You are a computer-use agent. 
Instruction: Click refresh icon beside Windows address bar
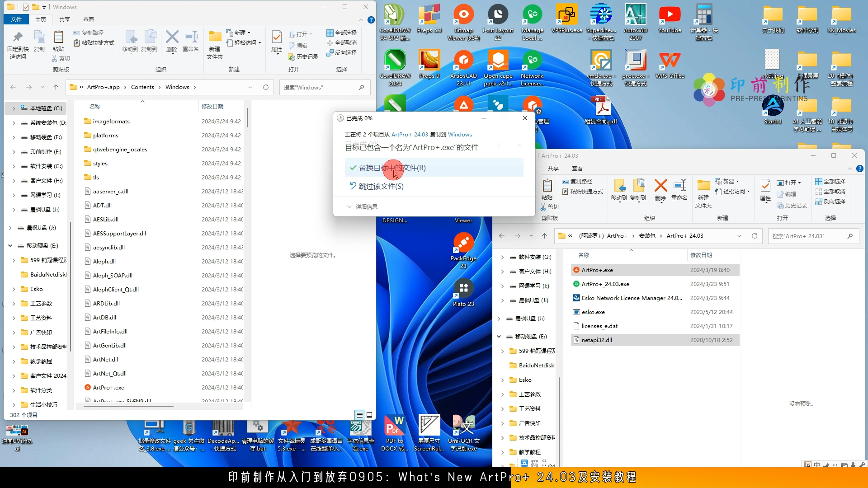[x=266, y=87]
